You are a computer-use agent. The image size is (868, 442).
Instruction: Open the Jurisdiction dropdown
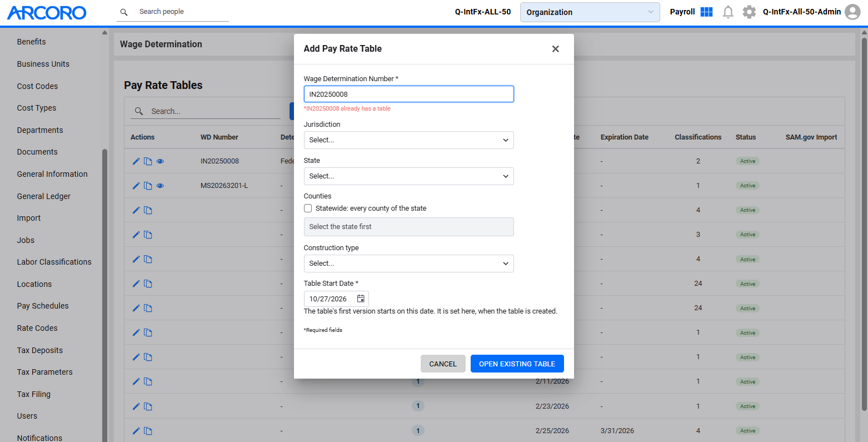408,140
